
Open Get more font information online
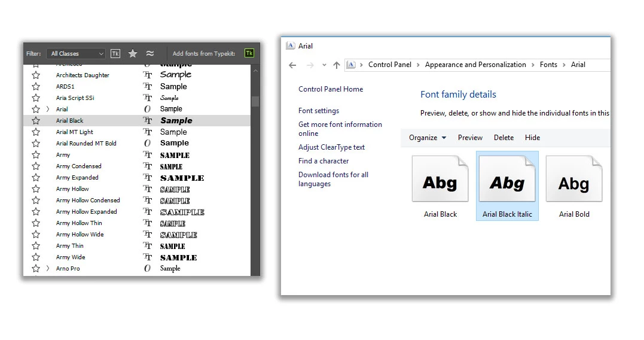(340, 129)
